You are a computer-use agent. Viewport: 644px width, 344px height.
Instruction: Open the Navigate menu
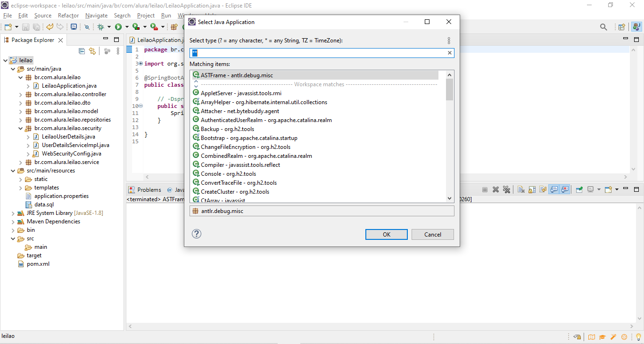[97, 16]
